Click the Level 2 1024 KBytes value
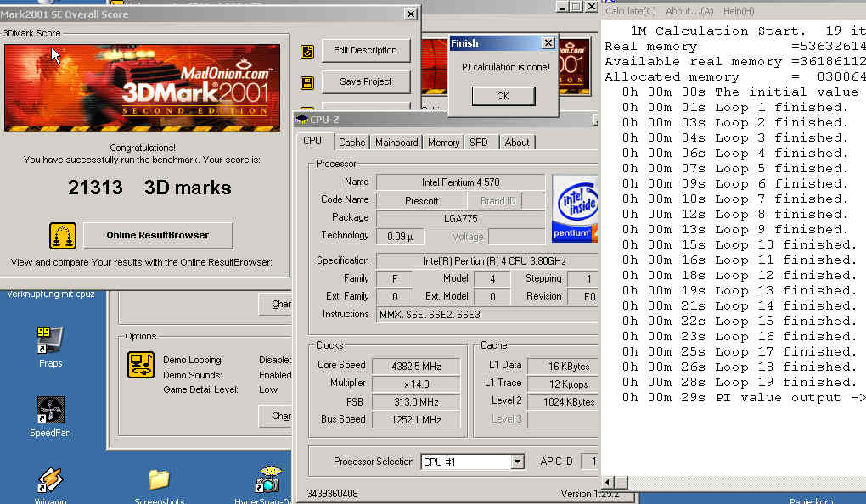 coord(563,402)
